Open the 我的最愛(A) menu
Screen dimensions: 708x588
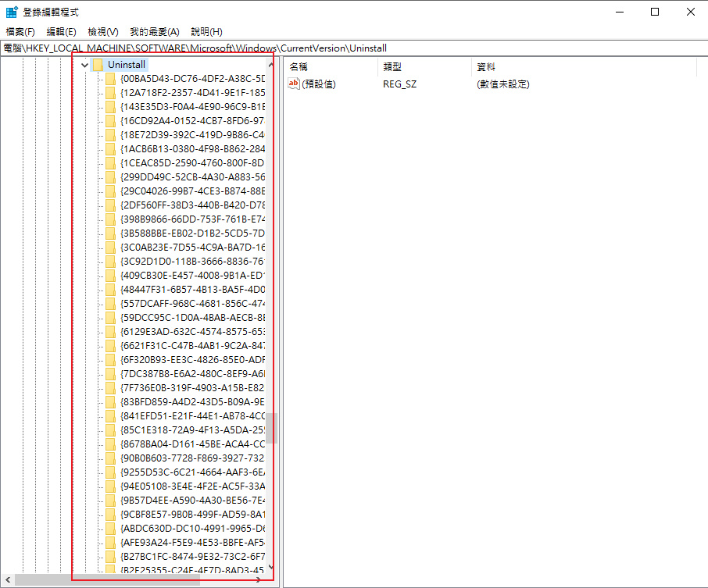point(154,32)
